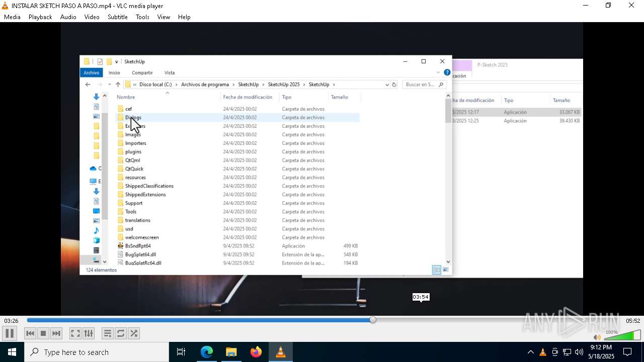Open the Audio menu
644x362 pixels.
(68, 17)
